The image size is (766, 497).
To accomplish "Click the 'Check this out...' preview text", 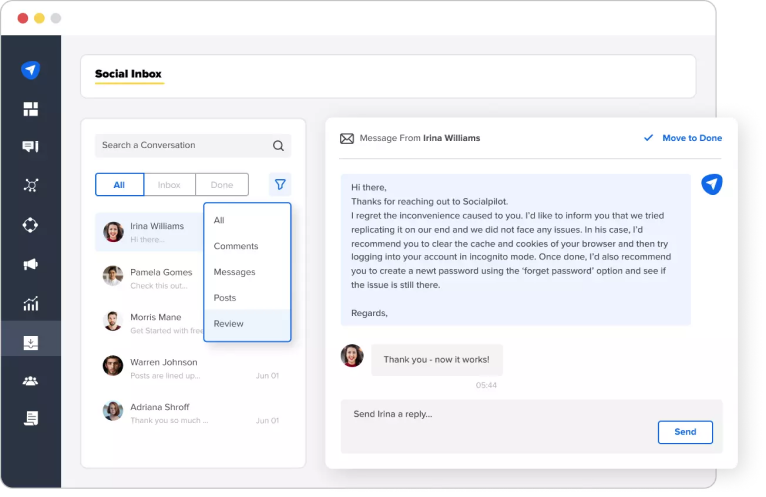I will tap(159, 285).
